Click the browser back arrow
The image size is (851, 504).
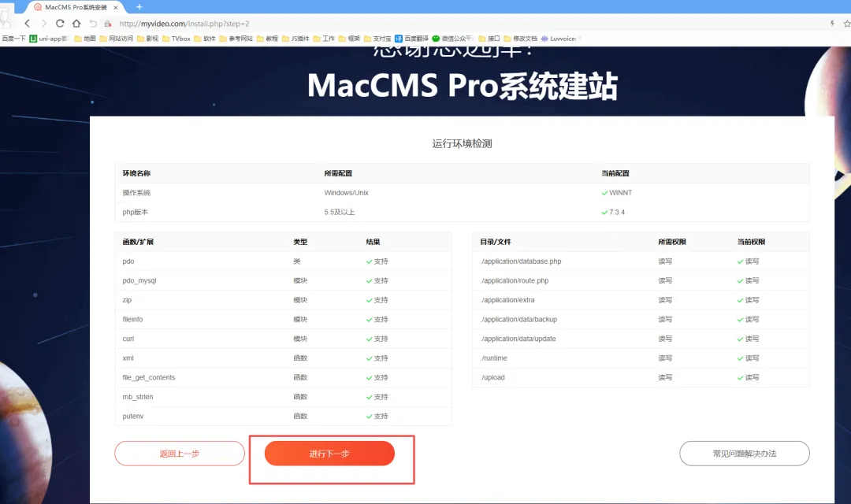click(x=27, y=24)
